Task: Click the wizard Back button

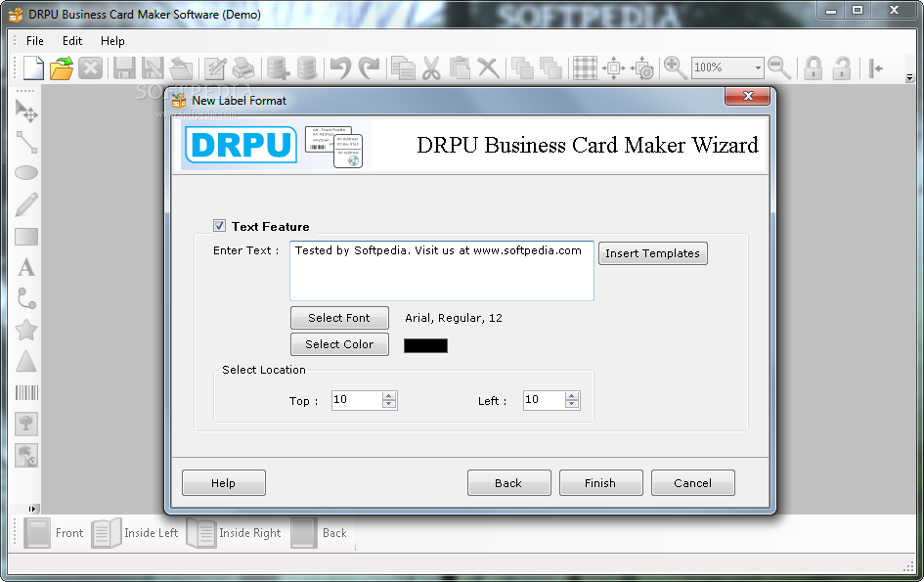Action: click(x=508, y=483)
